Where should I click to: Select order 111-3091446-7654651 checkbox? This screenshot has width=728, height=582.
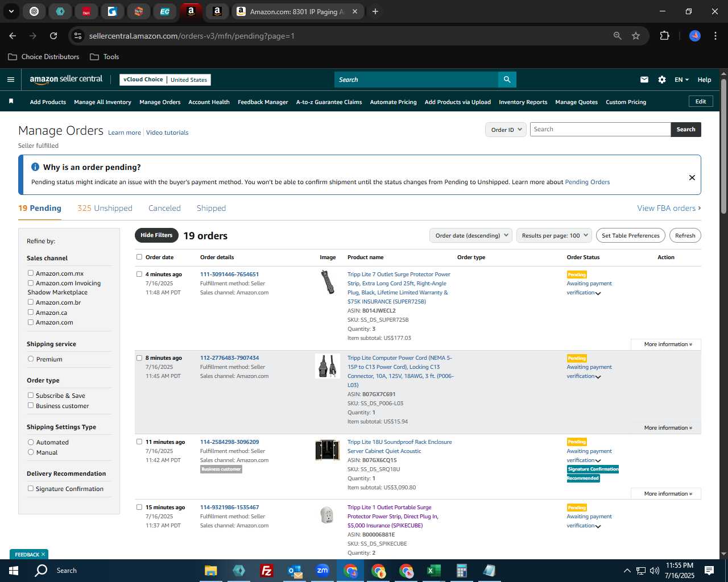(139, 274)
